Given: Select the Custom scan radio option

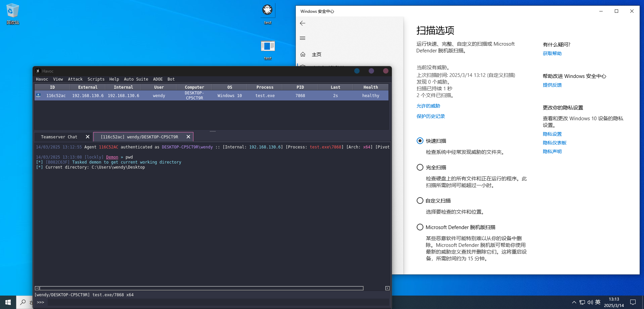Looking at the screenshot, I should click(420, 201).
